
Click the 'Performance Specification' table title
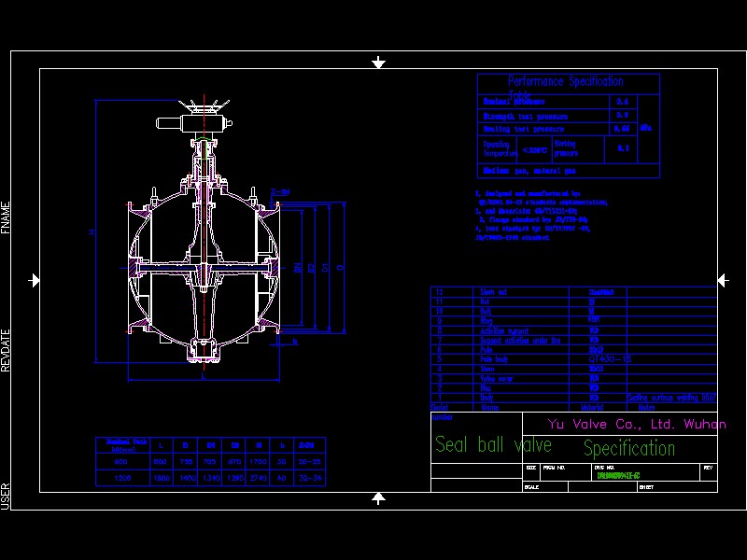(565, 81)
